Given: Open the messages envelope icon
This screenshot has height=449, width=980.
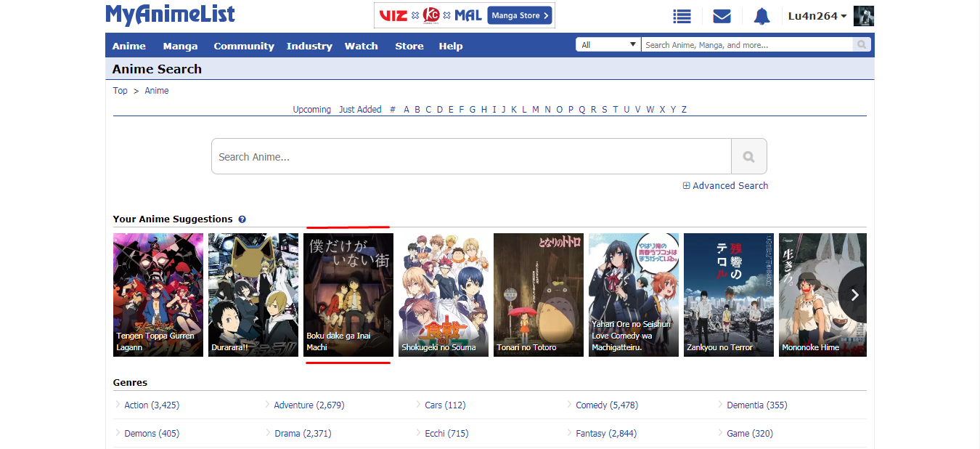Looking at the screenshot, I should (x=722, y=16).
